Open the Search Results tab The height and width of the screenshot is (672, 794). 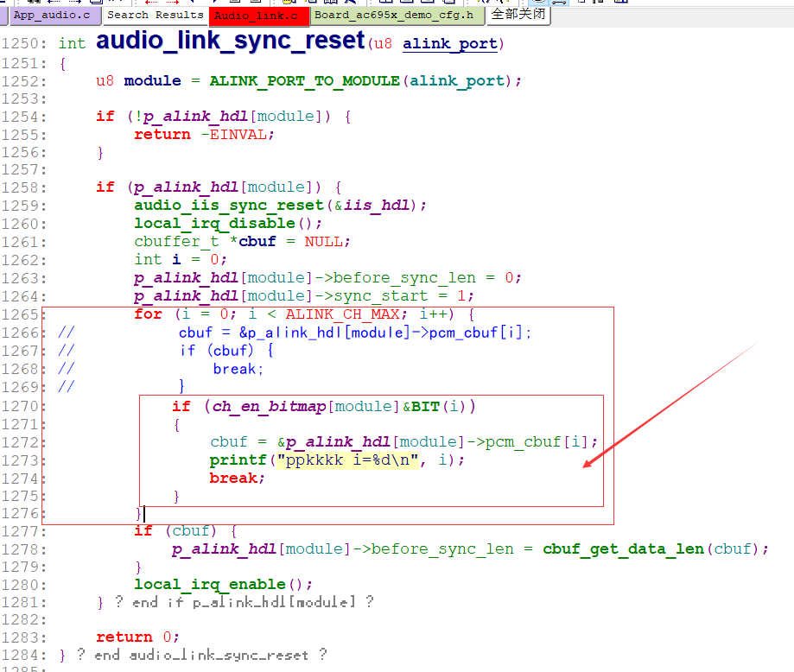(155, 16)
